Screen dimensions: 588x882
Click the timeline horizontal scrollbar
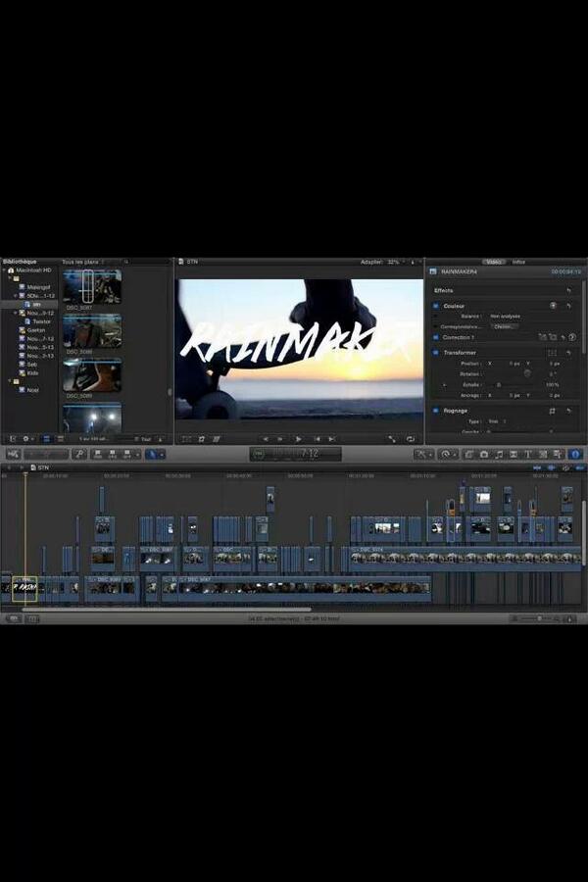pyautogui.click(x=166, y=610)
